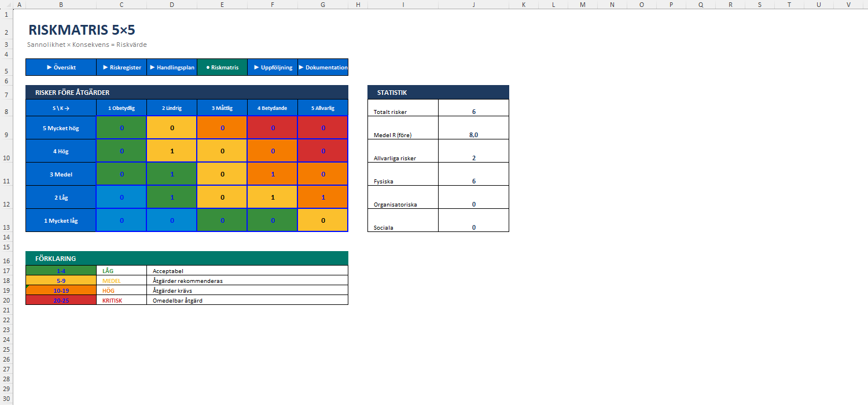Viewport: 868px width, 405px height.
Task: Select matrix cell at 4 Hög, 2 Lindrig
Action: tap(172, 151)
